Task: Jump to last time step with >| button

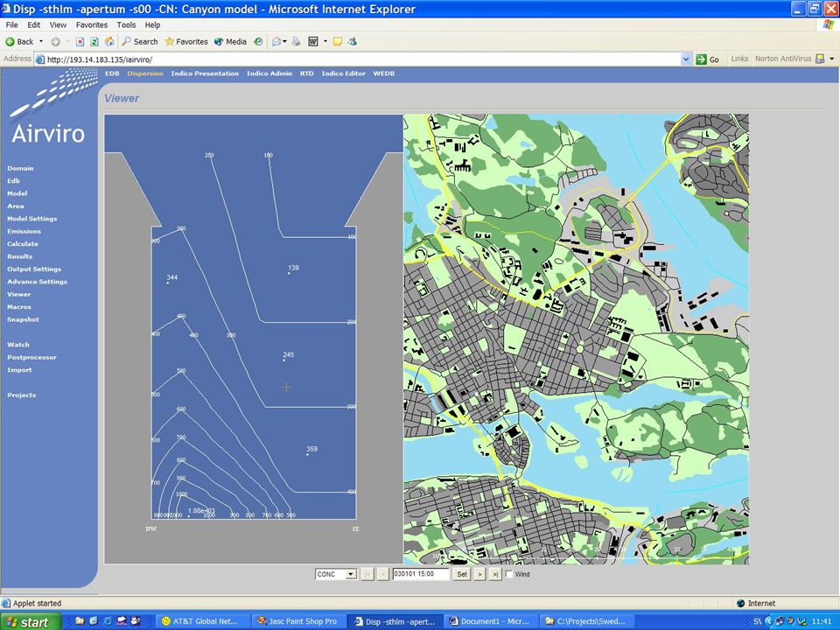Action: point(495,574)
